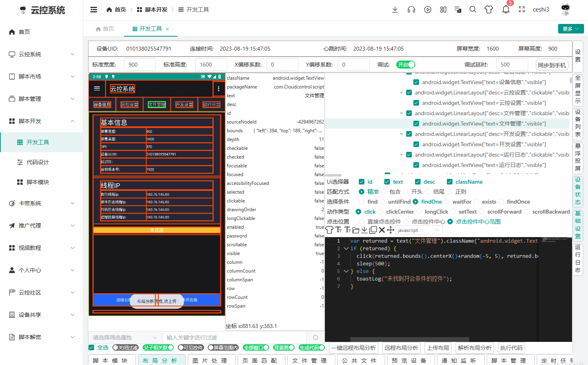This screenshot has width=588, height=365.
Task: Click the download arrow in code toolbar
Action: point(364,230)
